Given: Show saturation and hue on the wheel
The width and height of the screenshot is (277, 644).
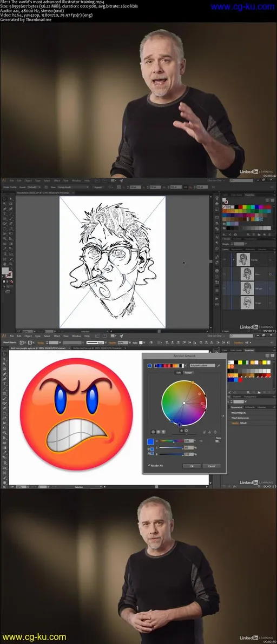Looking at the screenshot, I should pyautogui.click(x=182, y=431).
